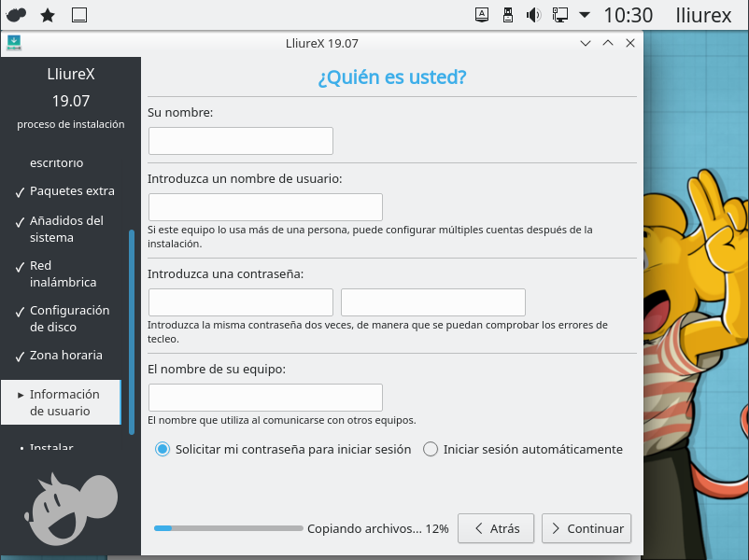Click the Continuar button

click(x=586, y=528)
